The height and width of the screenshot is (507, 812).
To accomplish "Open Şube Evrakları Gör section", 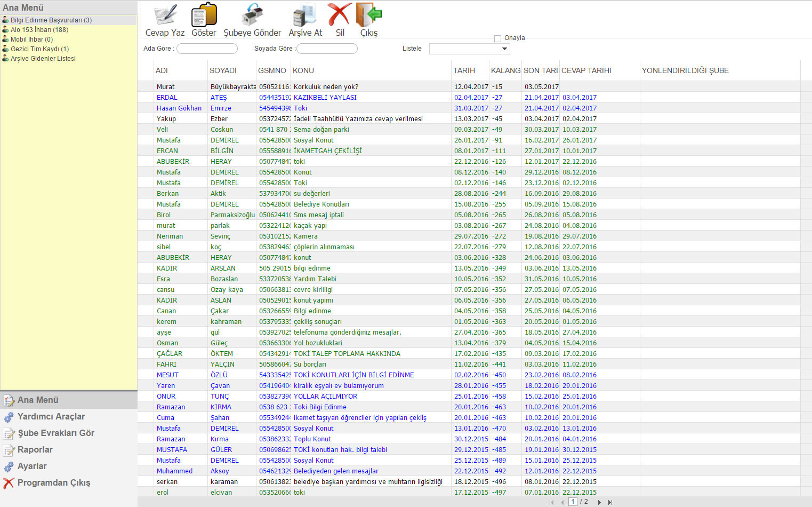I will click(x=69, y=433).
